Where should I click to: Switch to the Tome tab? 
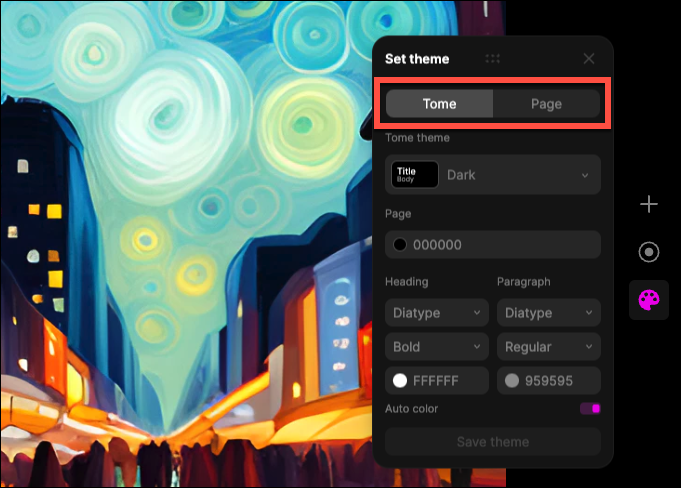pos(440,104)
